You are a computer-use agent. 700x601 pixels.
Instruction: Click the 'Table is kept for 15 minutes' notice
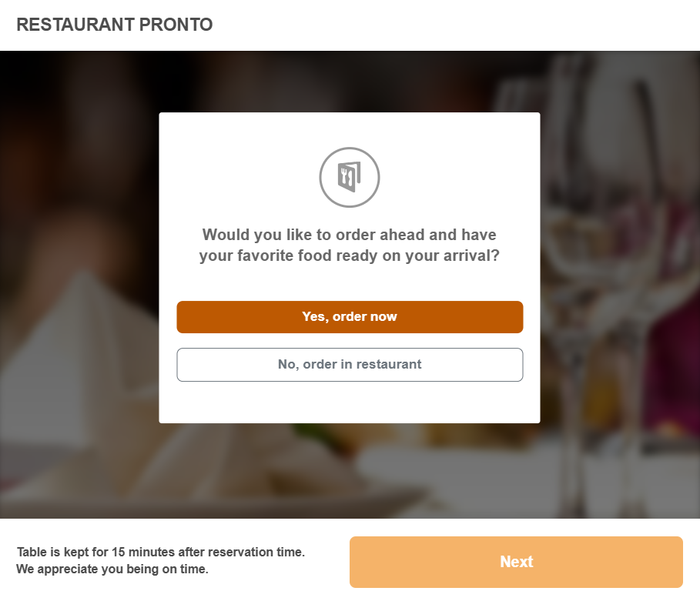161,552
